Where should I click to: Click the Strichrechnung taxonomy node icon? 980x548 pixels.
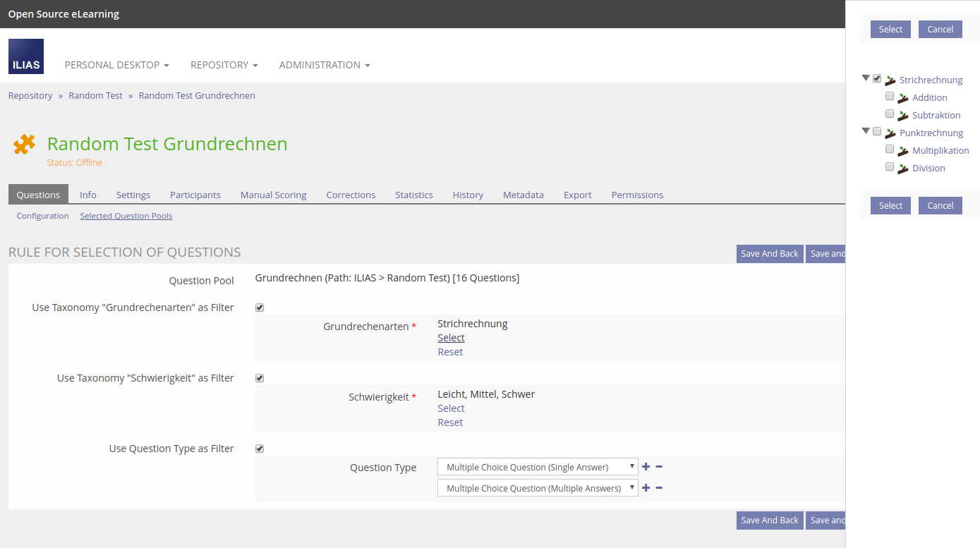pyautogui.click(x=890, y=80)
